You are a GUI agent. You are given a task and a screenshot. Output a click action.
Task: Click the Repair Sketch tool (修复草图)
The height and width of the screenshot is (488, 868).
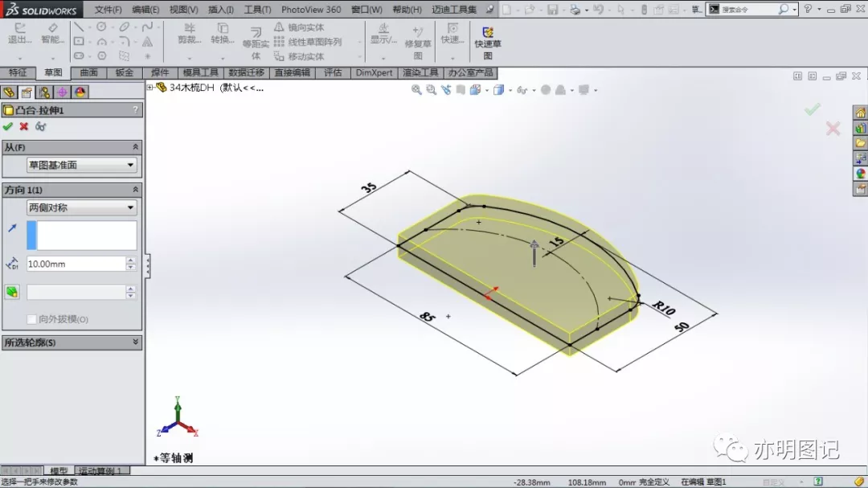click(418, 42)
